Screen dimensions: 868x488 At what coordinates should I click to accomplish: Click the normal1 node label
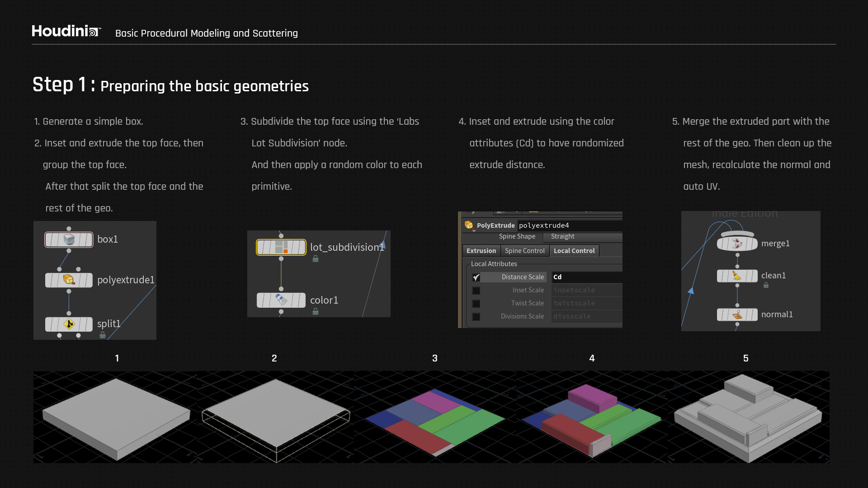[777, 314]
